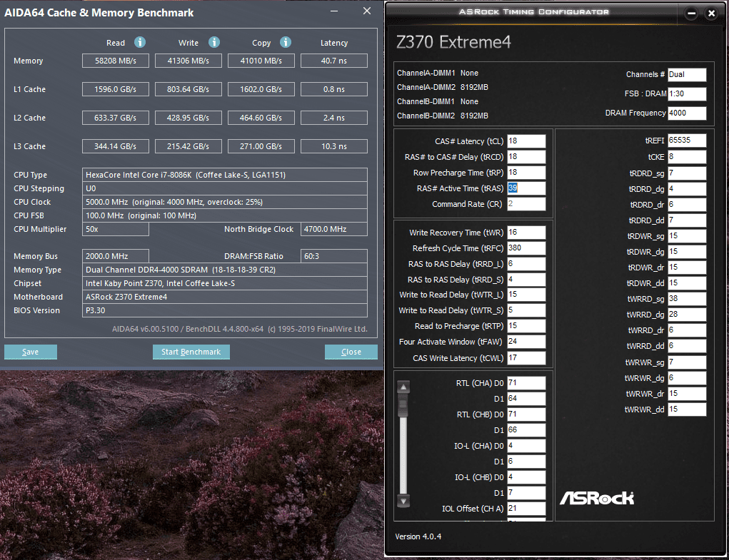Click the Four Activate Window (tFAW) field
729x560 pixels.
526,342
